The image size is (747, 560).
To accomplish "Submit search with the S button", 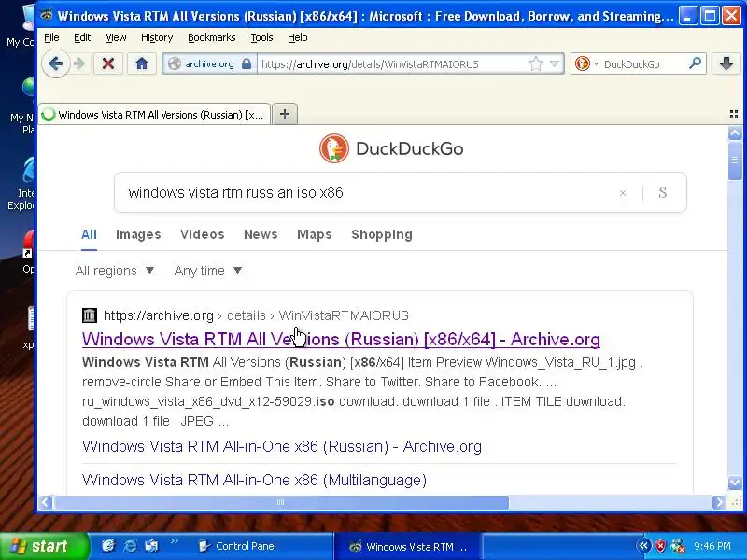I will pos(662,192).
